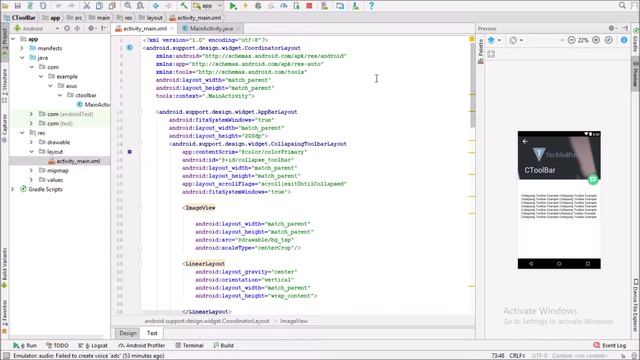Toggle the Captures side tool window
Viewport: 640px width, 360px height.
(4, 128)
